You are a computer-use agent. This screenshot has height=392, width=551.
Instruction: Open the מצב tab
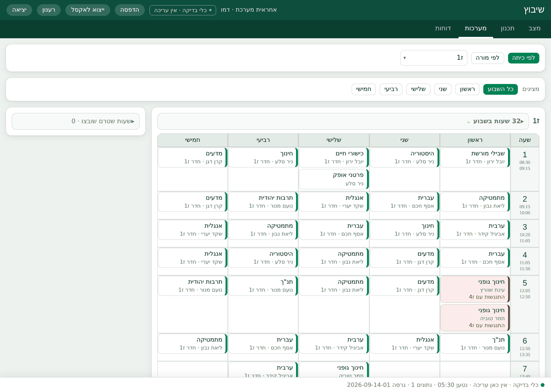[x=534, y=28]
